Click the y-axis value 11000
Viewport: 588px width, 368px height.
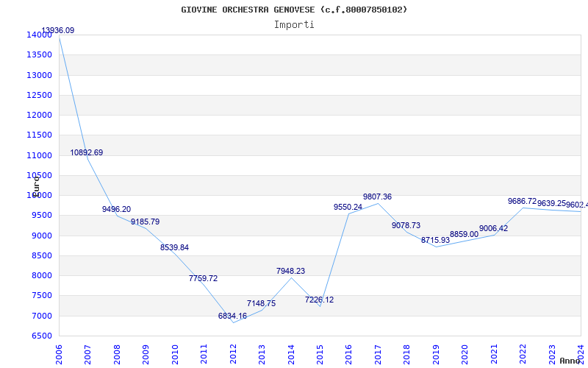39,155
